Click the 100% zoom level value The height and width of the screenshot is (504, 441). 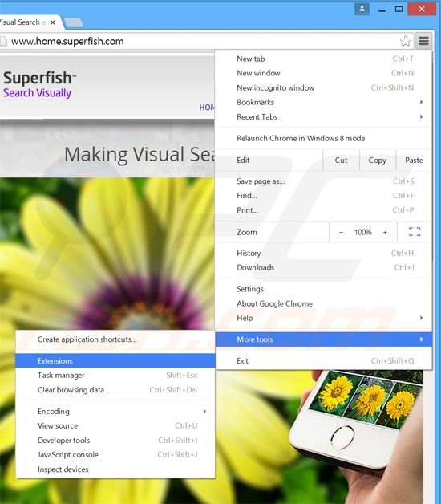[363, 232]
